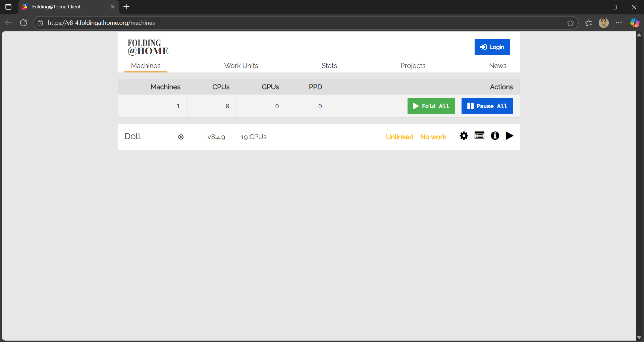Open the Dell machine log viewer icon
644x342 pixels.
pyautogui.click(x=479, y=136)
